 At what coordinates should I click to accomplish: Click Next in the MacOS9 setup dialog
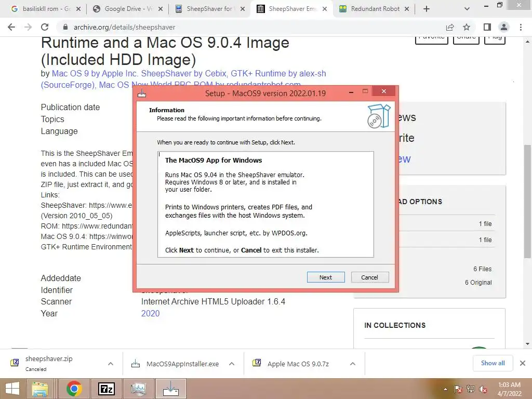(325, 277)
